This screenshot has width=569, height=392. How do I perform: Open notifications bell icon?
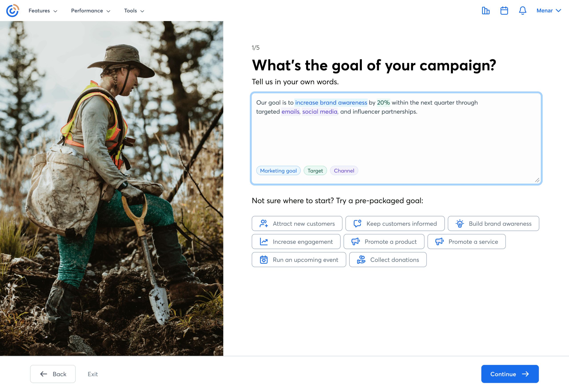[x=522, y=11]
